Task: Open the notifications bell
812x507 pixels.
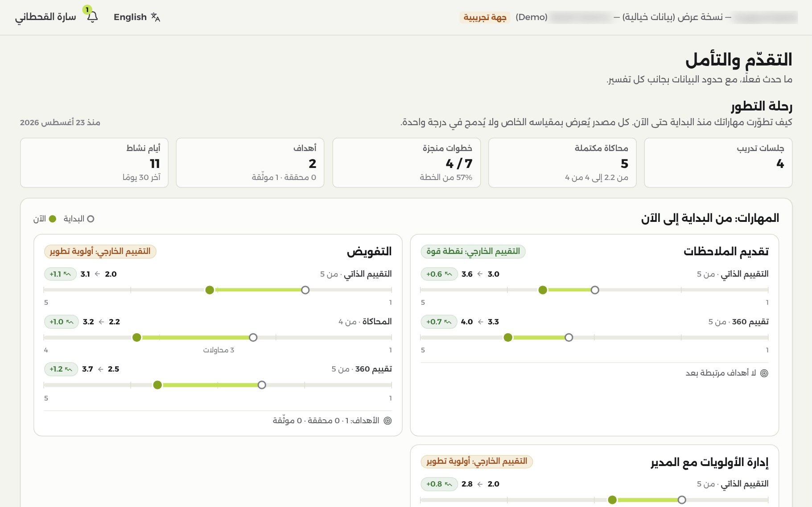Action: 92,17
